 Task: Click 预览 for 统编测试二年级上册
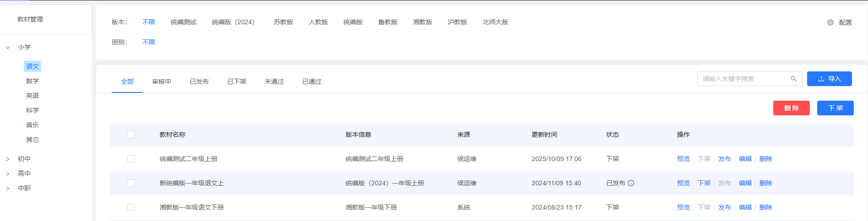[683, 159]
